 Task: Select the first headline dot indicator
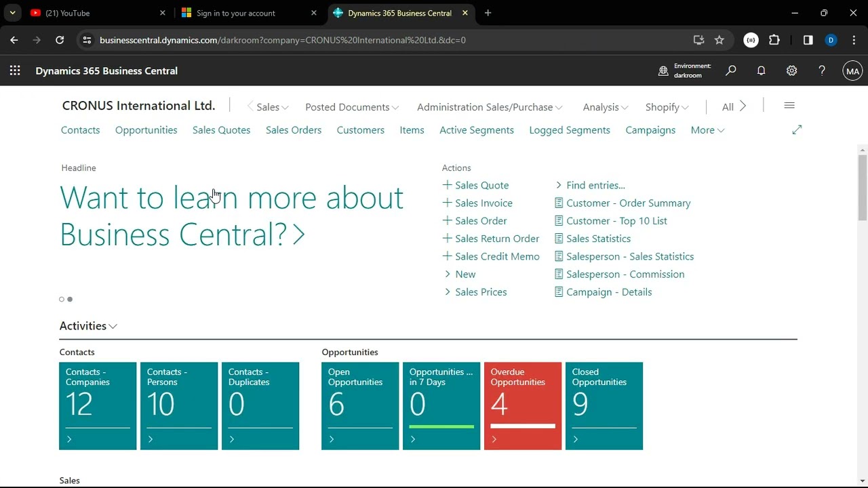click(62, 299)
